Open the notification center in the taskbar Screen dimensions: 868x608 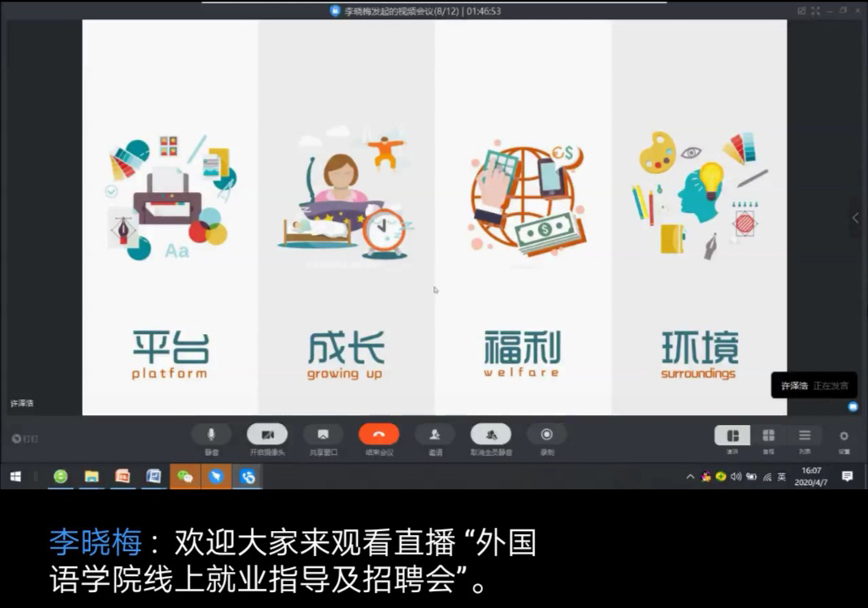pyautogui.click(x=846, y=477)
